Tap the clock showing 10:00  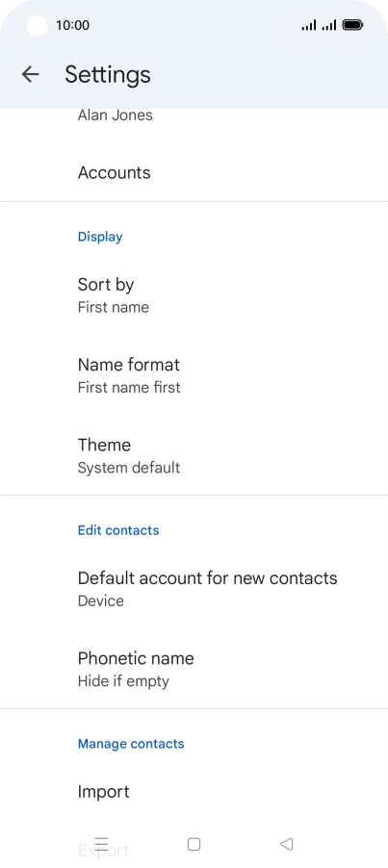(72, 25)
